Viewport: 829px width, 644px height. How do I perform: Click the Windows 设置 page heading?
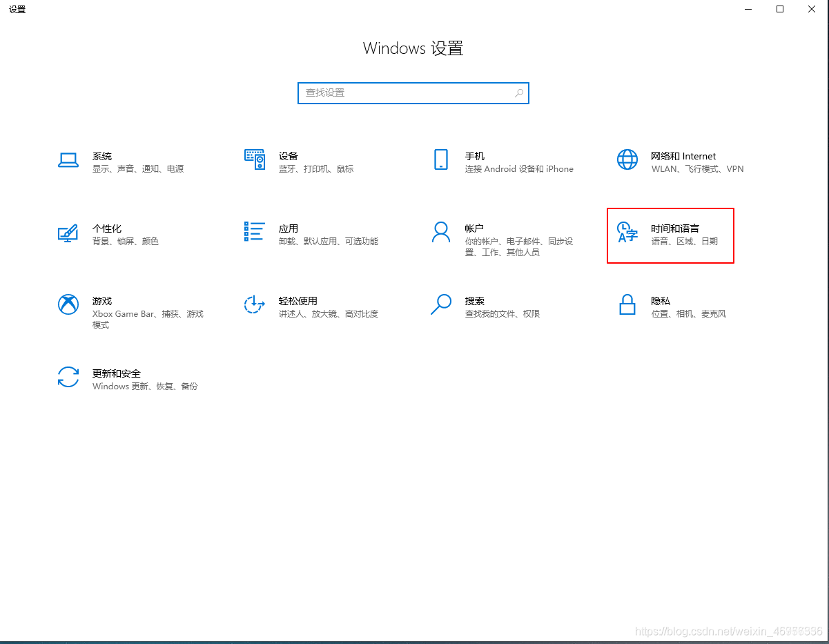[413, 48]
